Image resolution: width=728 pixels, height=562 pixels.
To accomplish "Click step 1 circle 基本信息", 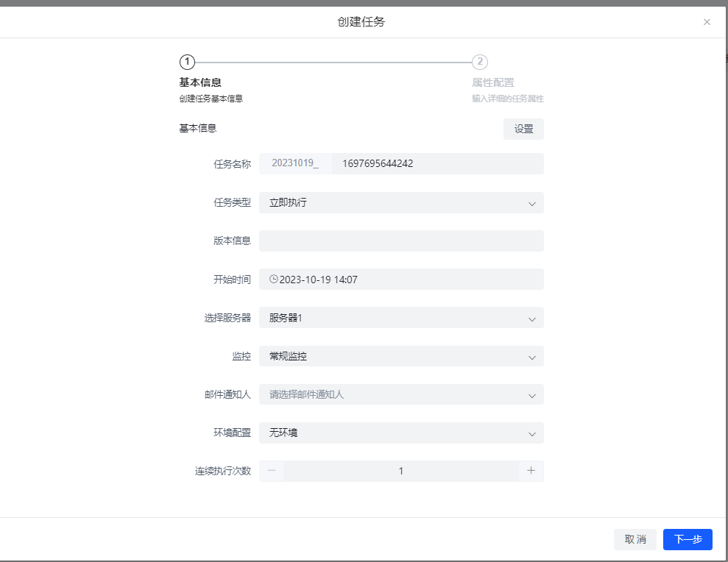I will 187,63.
